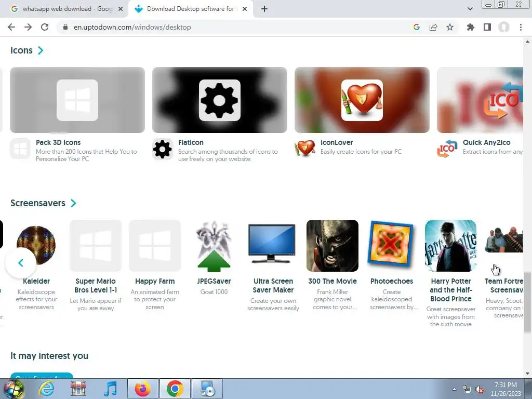This screenshot has height=399, width=532.
Task: View site info via the lock icon
Action: pyautogui.click(x=65, y=27)
